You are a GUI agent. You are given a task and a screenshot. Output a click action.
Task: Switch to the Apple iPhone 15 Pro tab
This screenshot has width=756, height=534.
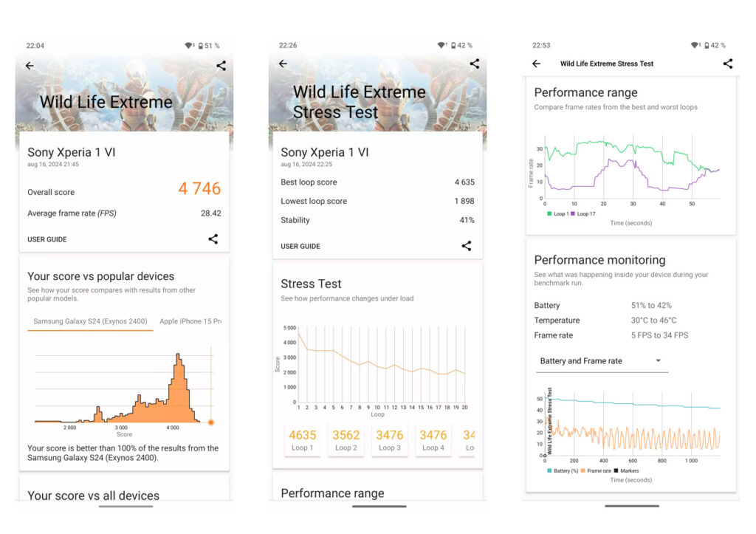tap(190, 321)
